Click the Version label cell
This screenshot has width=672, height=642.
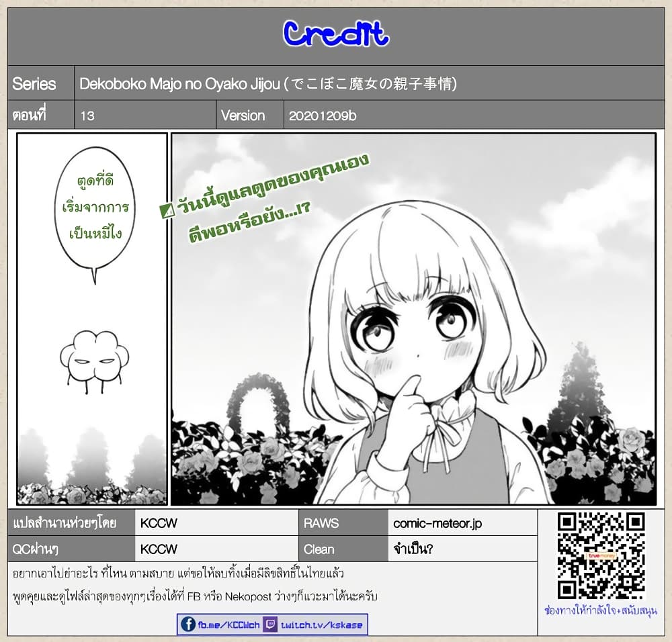click(x=250, y=116)
